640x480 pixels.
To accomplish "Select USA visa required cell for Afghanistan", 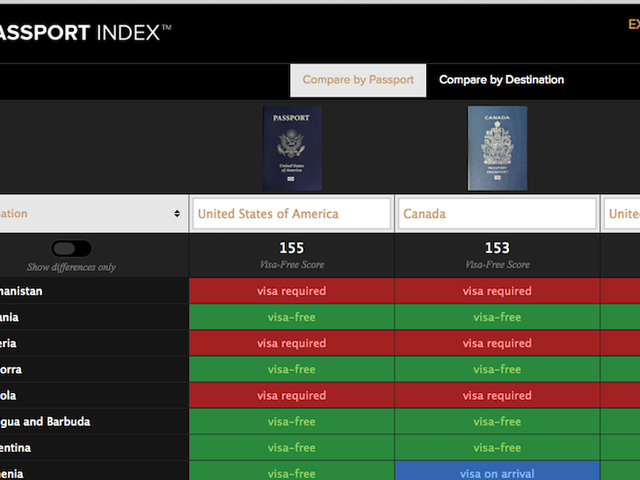I will [291, 291].
